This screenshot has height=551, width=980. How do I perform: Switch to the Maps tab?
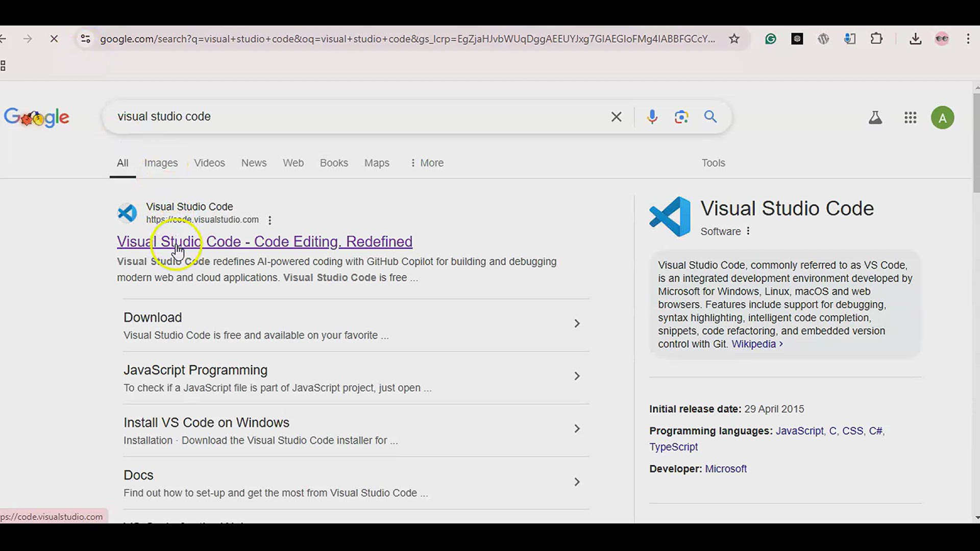point(377,163)
